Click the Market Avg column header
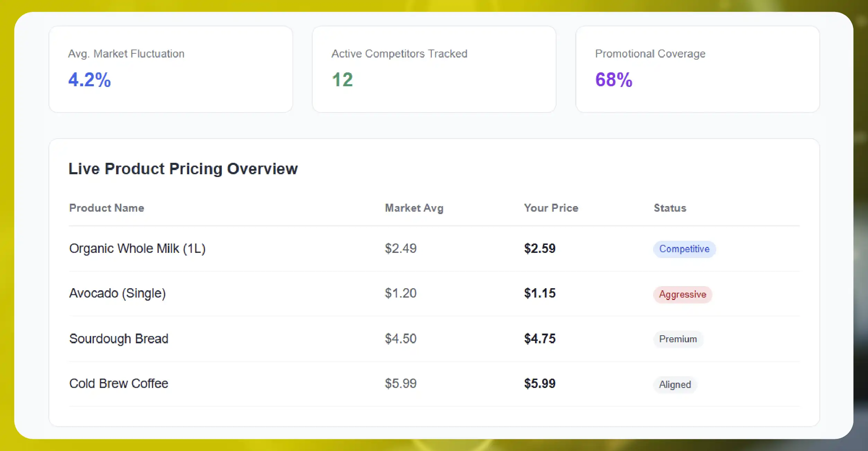The width and height of the screenshot is (868, 451). coord(414,208)
